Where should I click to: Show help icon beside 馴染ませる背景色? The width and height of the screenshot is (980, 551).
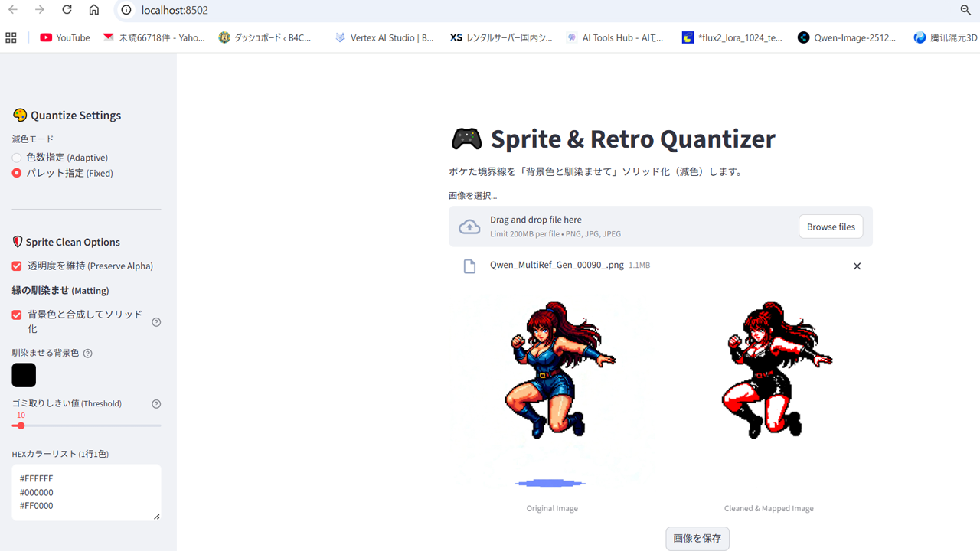(x=87, y=353)
